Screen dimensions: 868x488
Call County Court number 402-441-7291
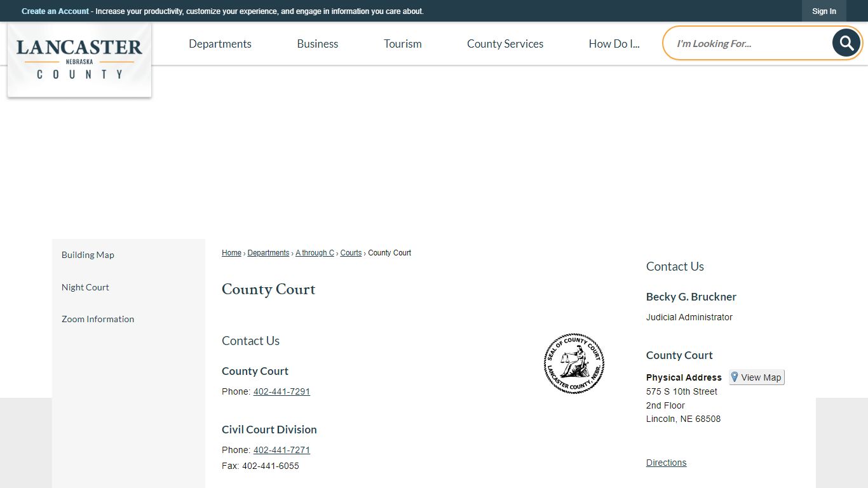(x=281, y=391)
